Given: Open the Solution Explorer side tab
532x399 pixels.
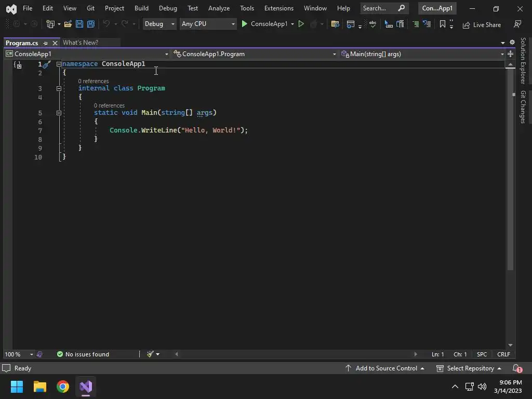Looking at the screenshot, I should tap(523, 60).
